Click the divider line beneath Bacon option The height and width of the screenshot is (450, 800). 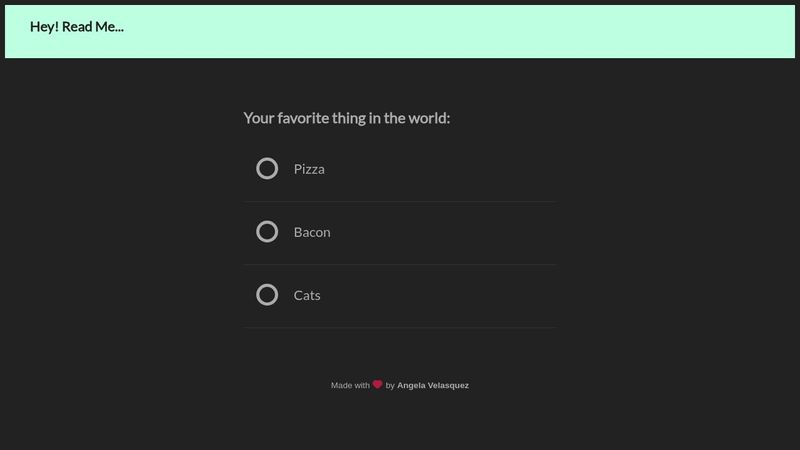point(400,264)
